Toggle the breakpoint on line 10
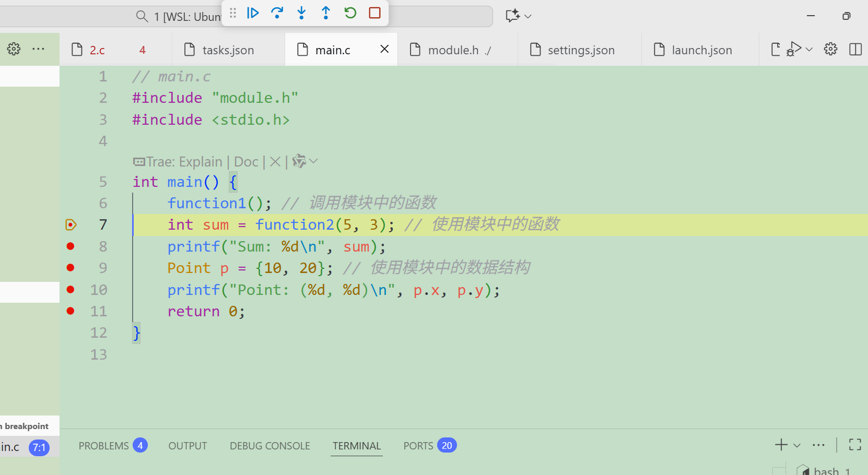This screenshot has width=868, height=475. 71,289
